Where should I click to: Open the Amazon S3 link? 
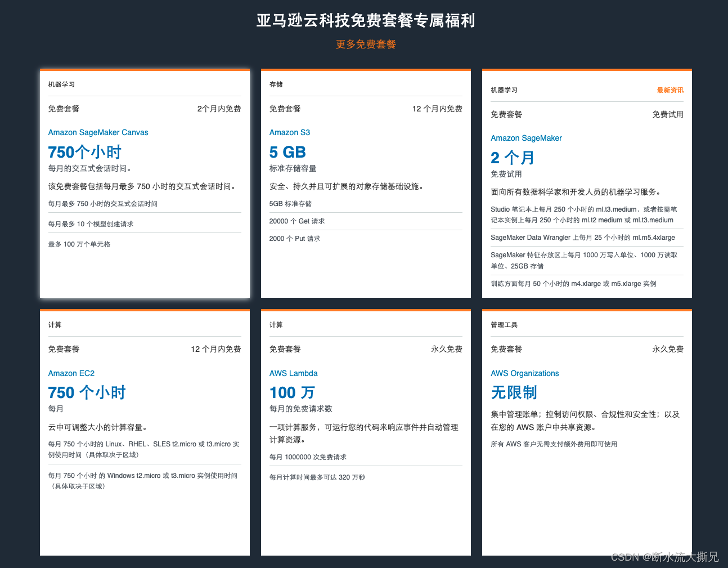coord(289,132)
